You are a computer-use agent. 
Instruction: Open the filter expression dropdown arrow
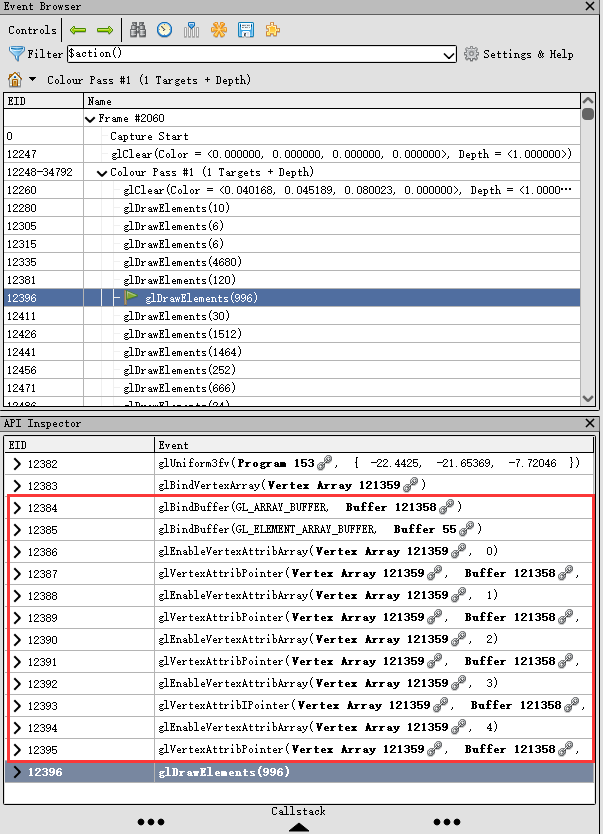pyautogui.click(x=449, y=54)
